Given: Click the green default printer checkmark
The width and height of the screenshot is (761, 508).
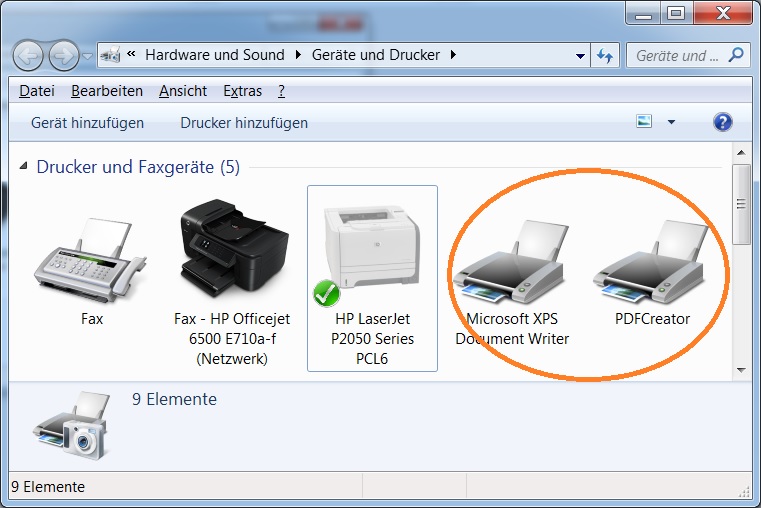Looking at the screenshot, I should (326, 293).
